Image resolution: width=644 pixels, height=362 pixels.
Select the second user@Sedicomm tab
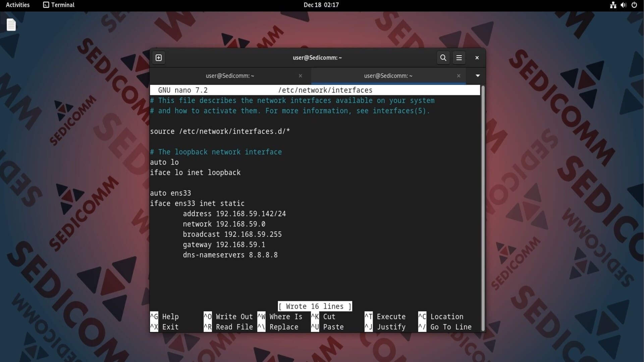tap(388, 76)
